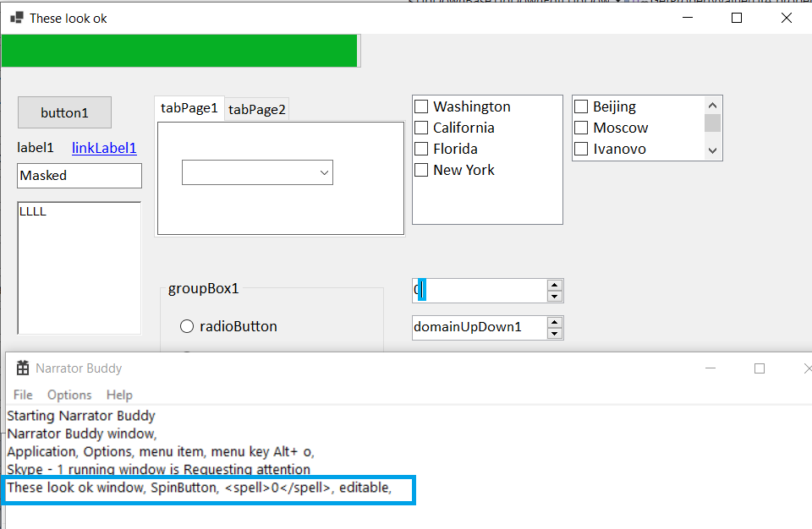Click inside the Masked text field
The image size is (812, 529).
[x=79, y=176]
